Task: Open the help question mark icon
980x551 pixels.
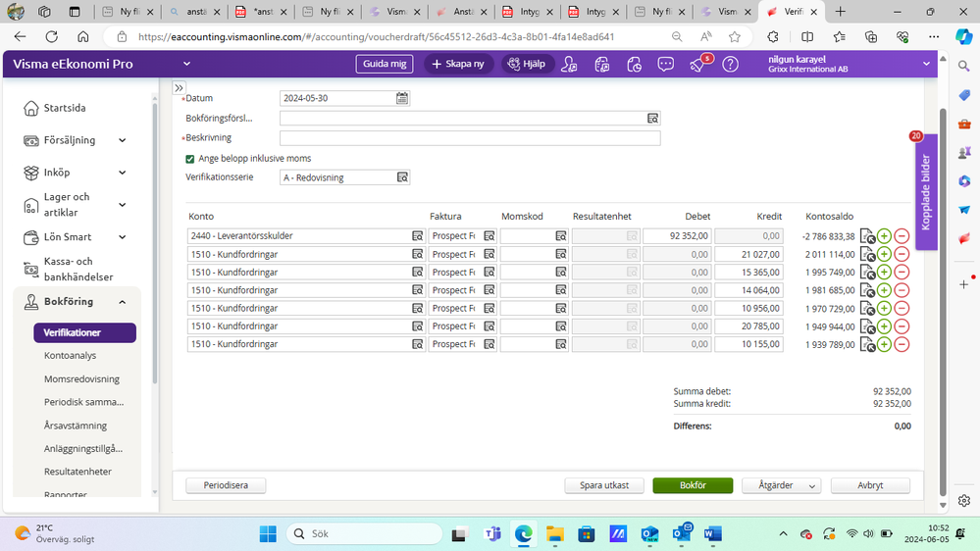Action: click(730, 64)
